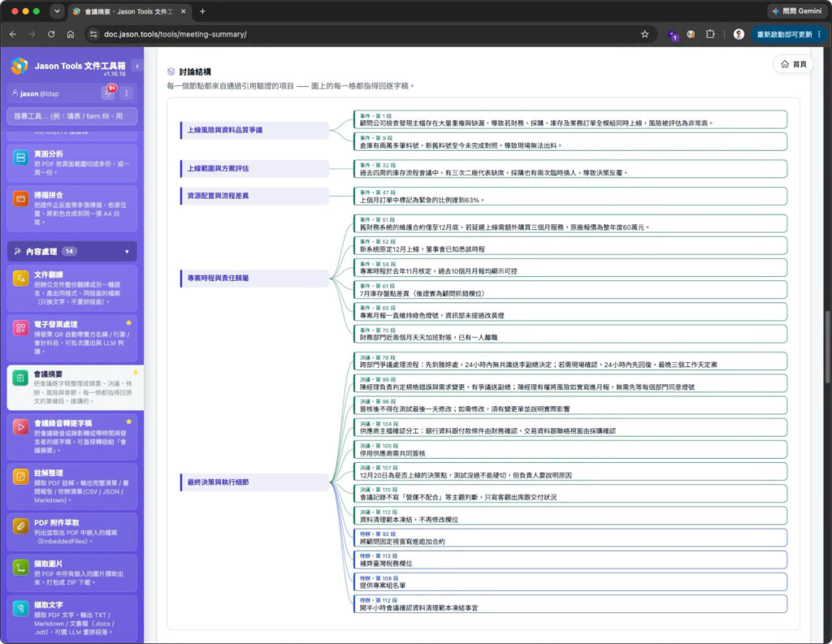
Task: Click the page vertical scrollbar thumb
Action: (827, 346)
